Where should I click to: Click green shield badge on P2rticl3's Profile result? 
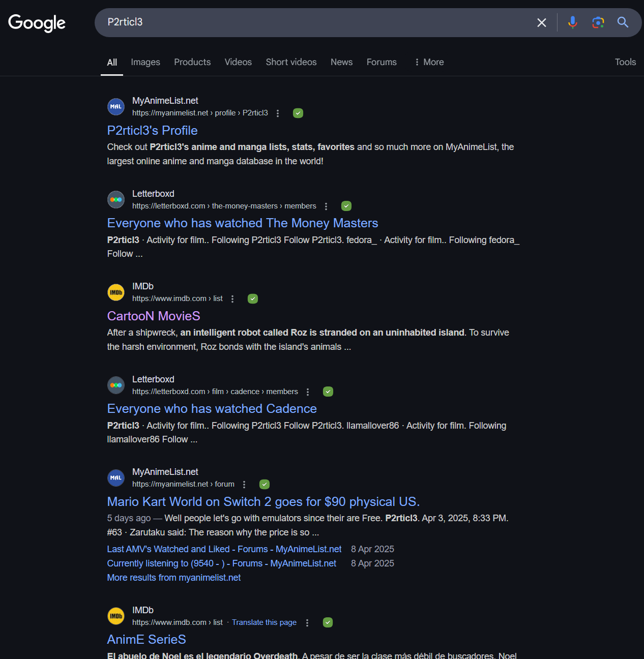tap(298, 113)
